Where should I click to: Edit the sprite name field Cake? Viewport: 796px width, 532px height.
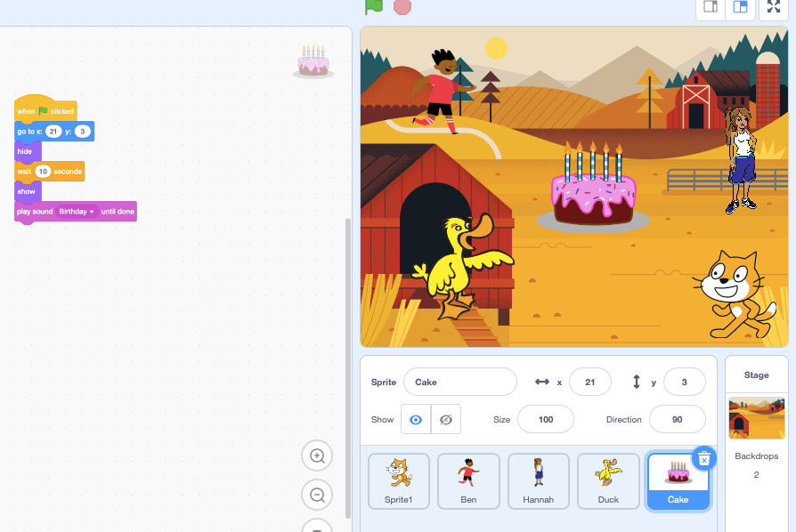[459, 382]
